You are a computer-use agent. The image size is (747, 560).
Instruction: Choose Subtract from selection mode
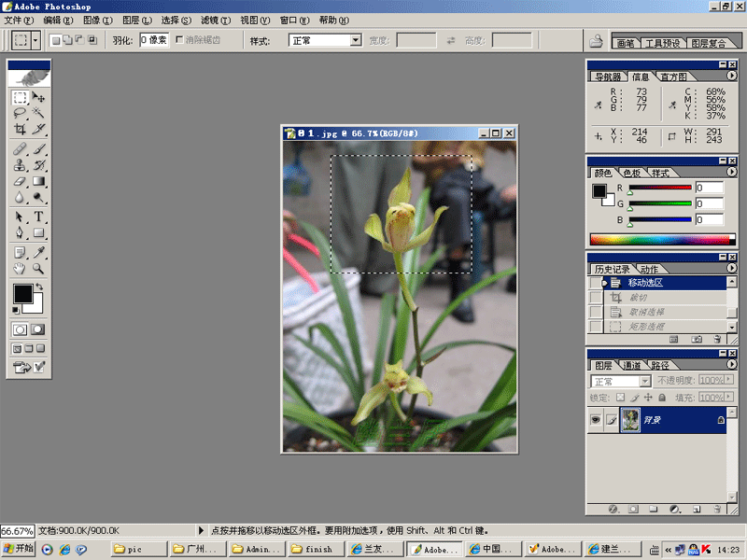pyautogui.click(x=79, y=40)
